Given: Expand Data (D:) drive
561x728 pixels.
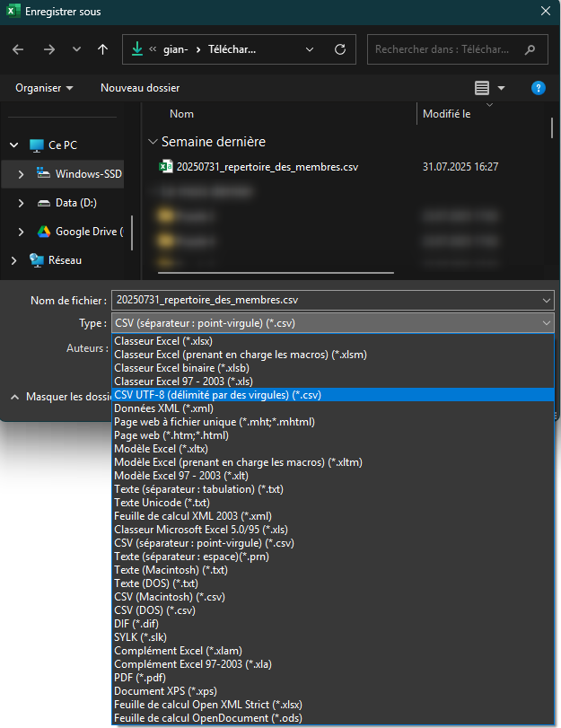Looking at the screenshot, I should (x=21, y=203).
